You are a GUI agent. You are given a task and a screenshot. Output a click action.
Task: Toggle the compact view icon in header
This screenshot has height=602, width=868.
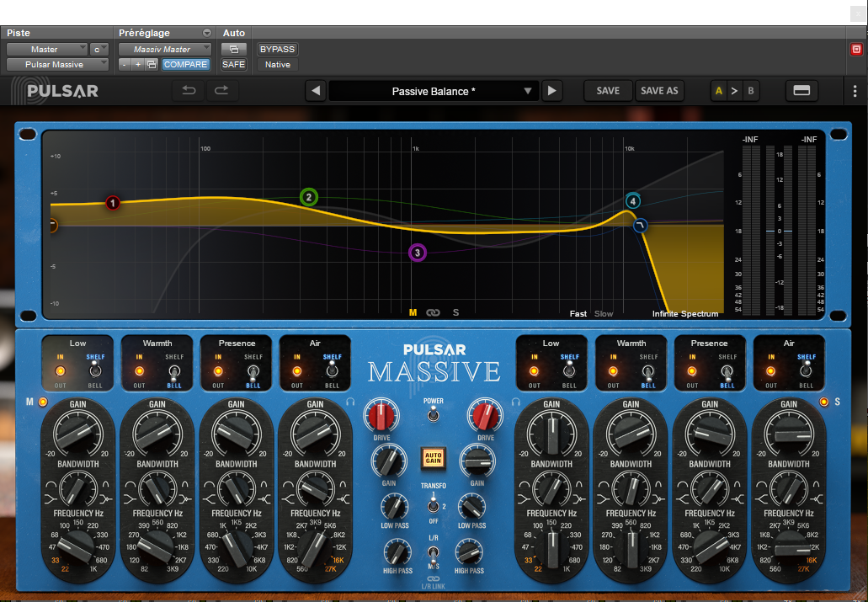[801, 91]
